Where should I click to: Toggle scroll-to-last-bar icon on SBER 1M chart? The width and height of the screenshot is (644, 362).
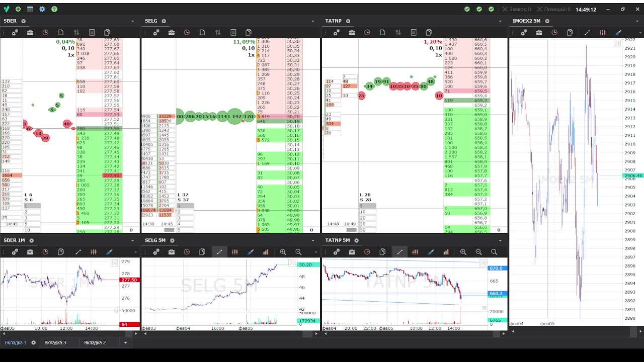point(114,263)
